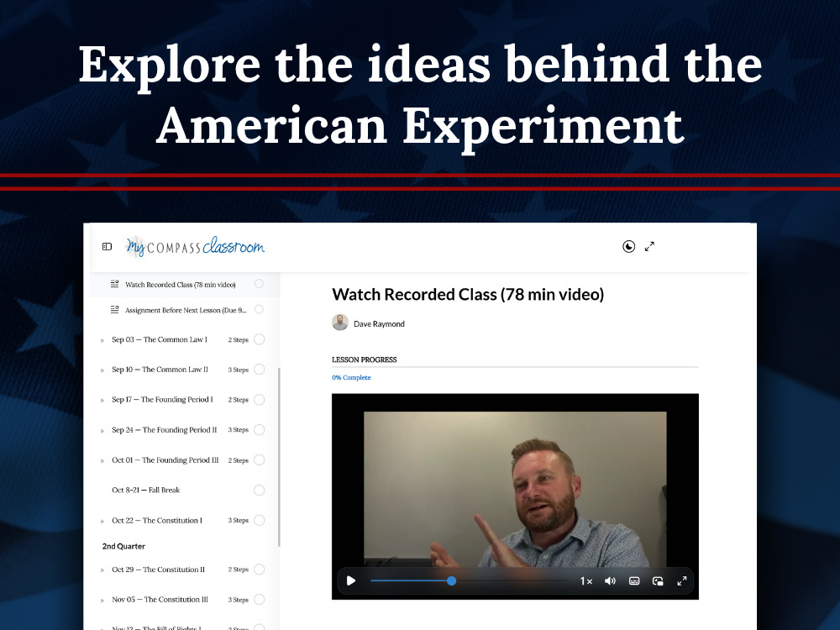Expand Sep 03 The Common Law I
The image size is (840, 630).
[x=102, y=340]
